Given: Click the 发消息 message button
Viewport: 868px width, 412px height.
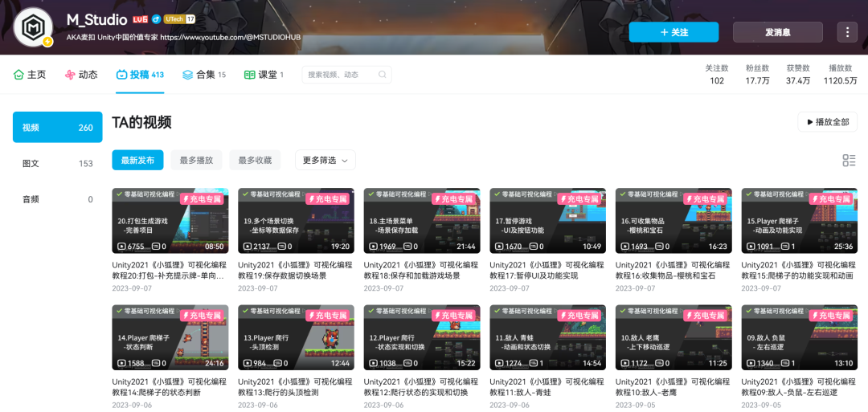Looking at the screenshot, I should pos(778,32).
